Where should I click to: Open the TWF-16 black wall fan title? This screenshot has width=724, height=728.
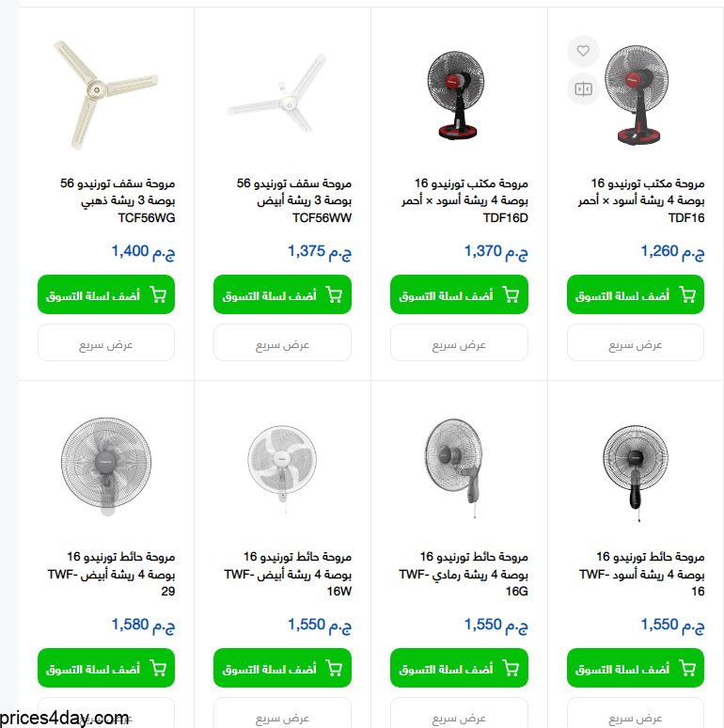(x=642, y=574)
